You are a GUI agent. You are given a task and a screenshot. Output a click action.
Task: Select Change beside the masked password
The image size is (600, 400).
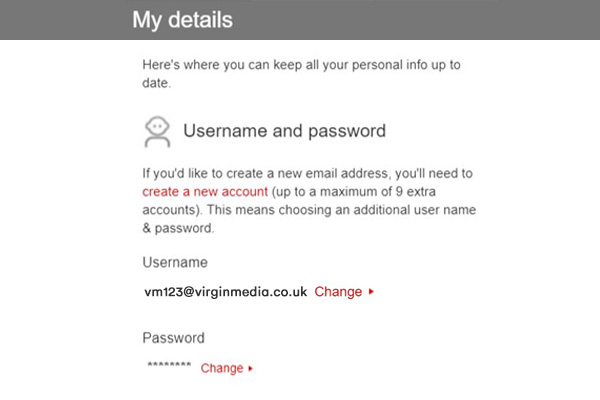pos(222,368)
